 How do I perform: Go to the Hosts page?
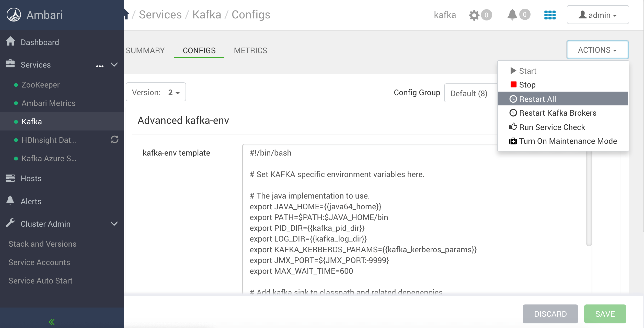click(x=31, y=178)
